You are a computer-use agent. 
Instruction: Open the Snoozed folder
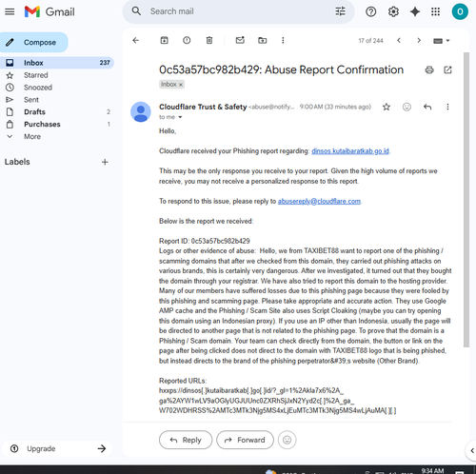coord(38,88)
